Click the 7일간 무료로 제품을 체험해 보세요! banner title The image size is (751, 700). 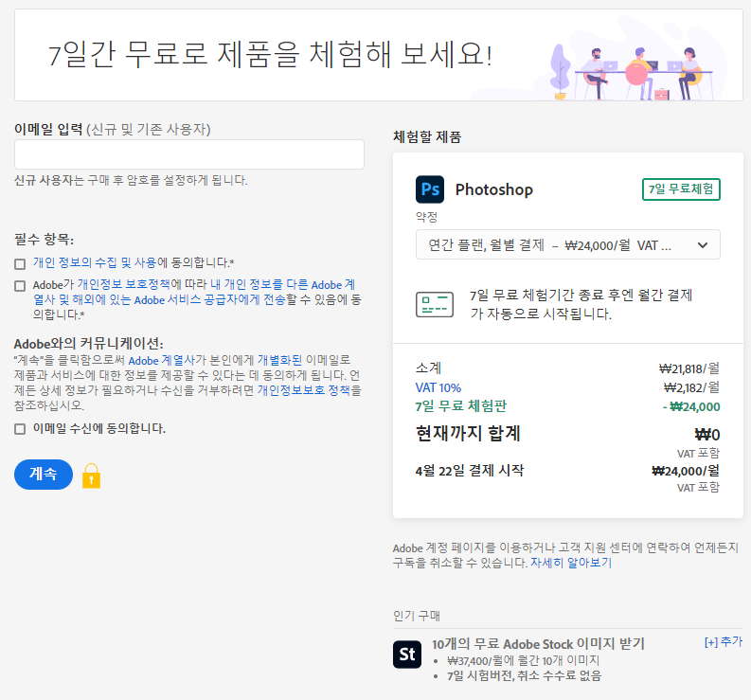[270, 54]
